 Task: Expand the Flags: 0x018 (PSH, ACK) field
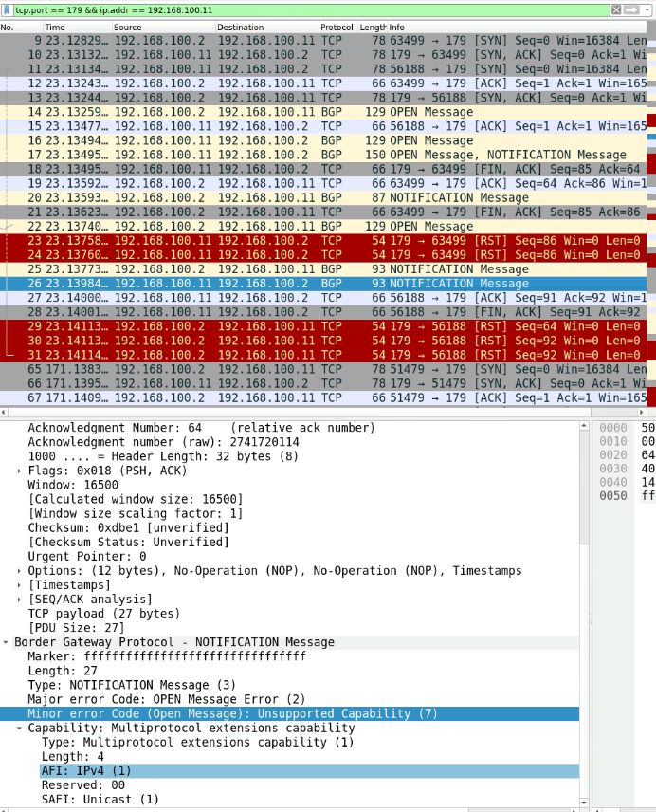coord(19,471)
